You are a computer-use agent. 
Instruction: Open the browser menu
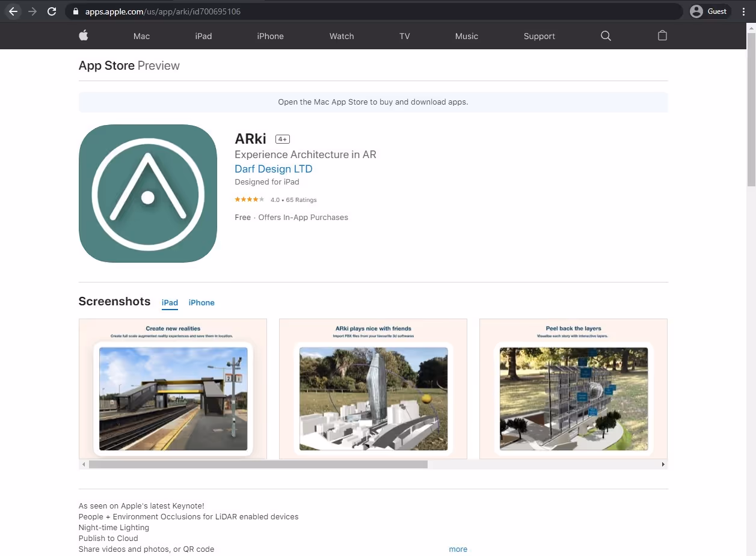click(x=744, y=11)
